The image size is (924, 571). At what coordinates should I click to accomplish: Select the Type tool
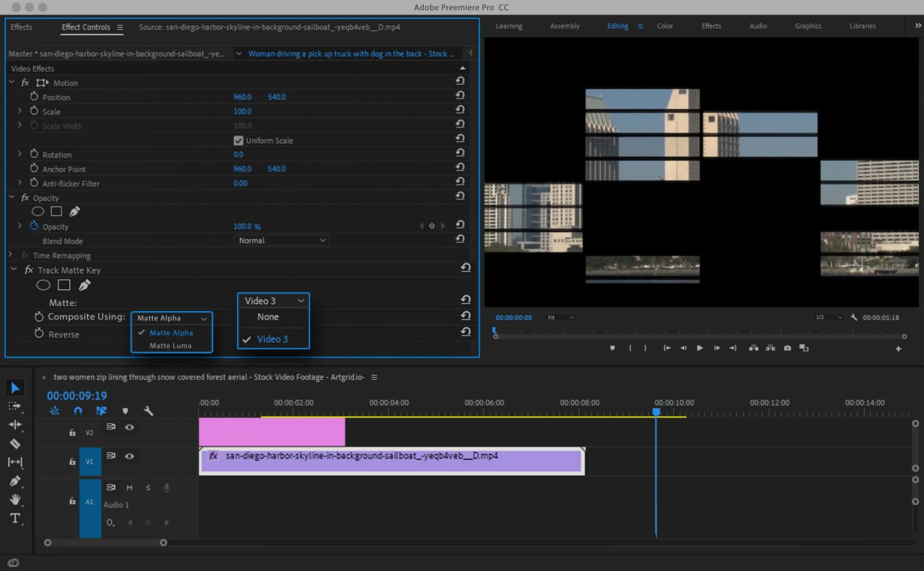point(15,518)
